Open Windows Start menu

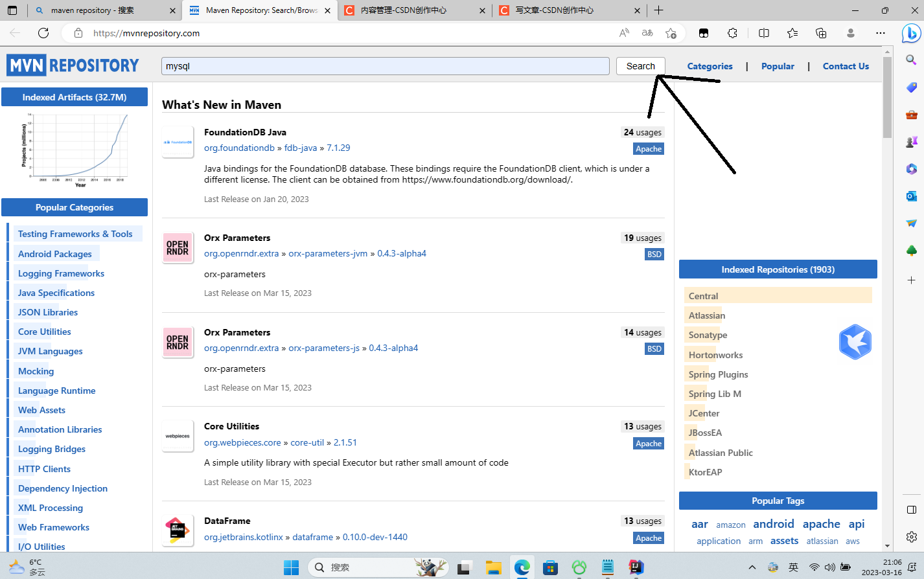(292, 567)
